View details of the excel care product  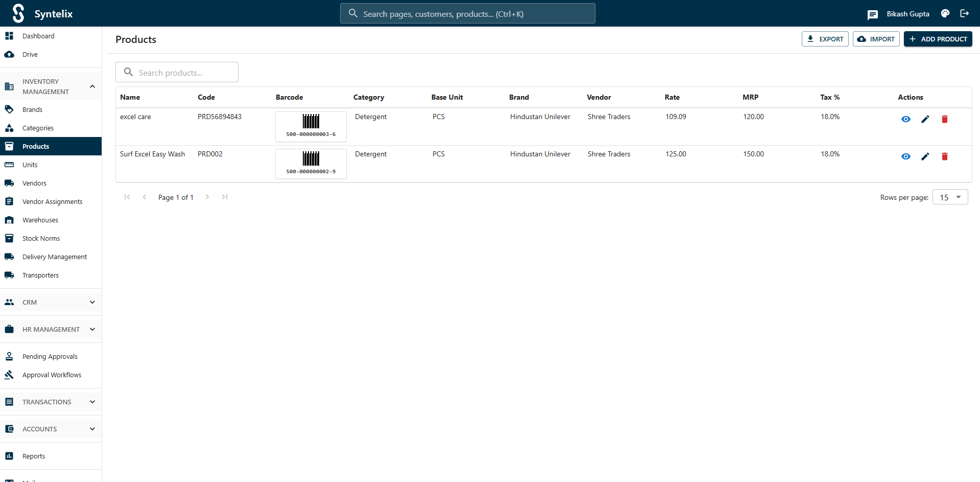click(x=906, y=119)
